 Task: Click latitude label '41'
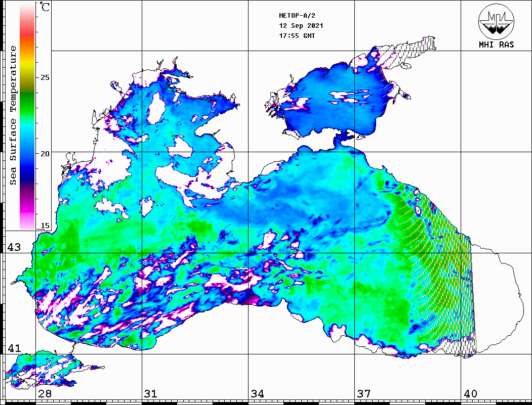click(14, 348)
